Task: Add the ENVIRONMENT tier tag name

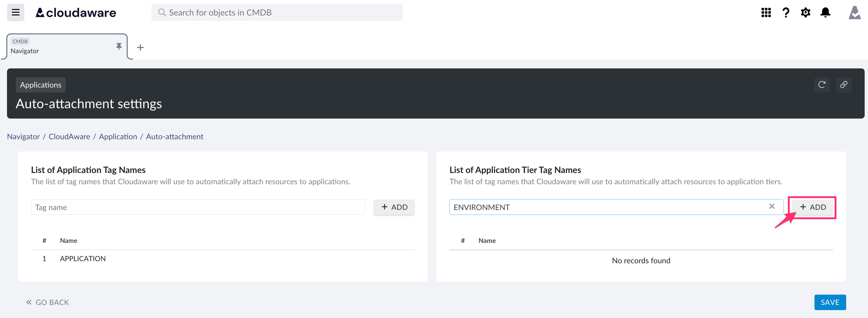Action: coord(812,207)
